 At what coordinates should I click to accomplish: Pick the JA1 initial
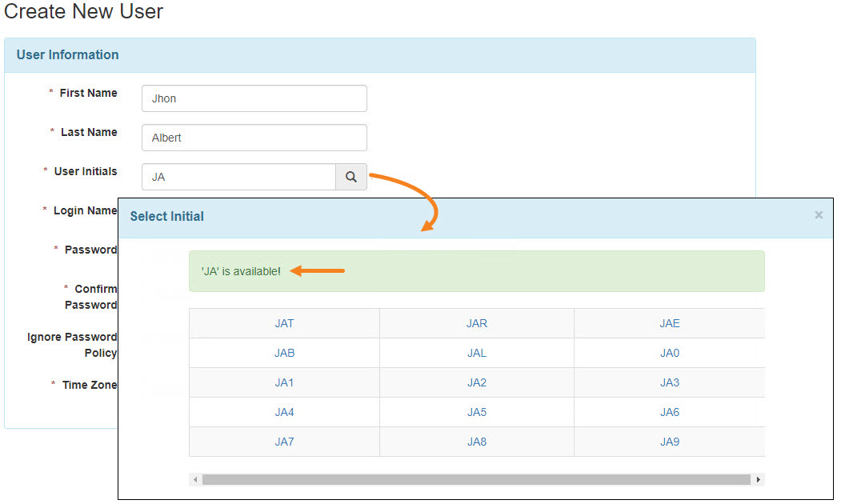pyautogui.click(x=284, y=382)
